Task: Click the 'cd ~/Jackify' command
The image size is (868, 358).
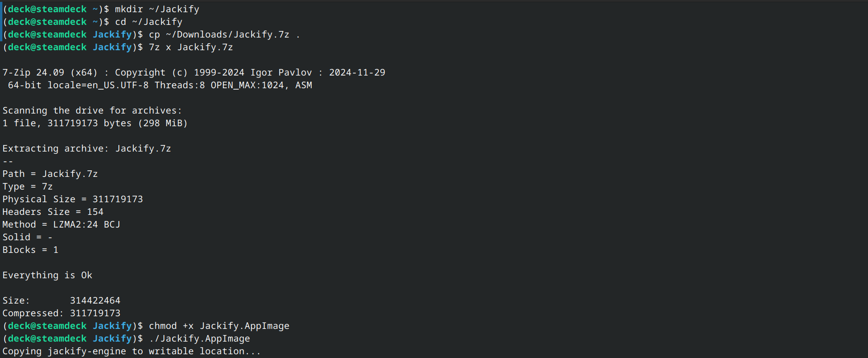Action: [x=148, y=22]
